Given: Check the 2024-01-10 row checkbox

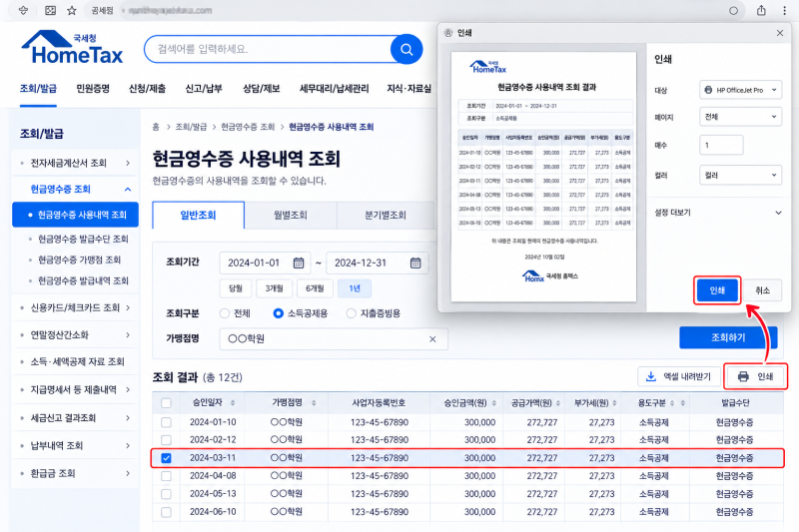Looking at the screenshot, I should coord(166,422).
